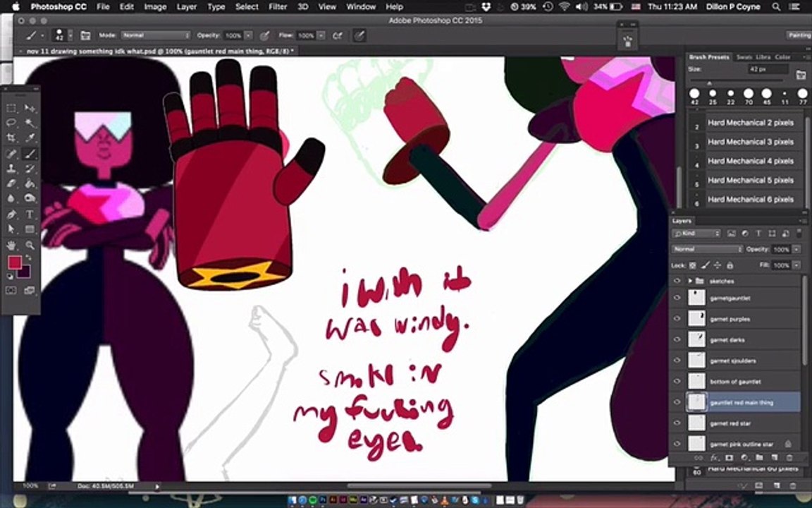The height and width of the screenshot is (508, 812).
Task: Reset default foreground and background colors
Action: pos(11,277)
